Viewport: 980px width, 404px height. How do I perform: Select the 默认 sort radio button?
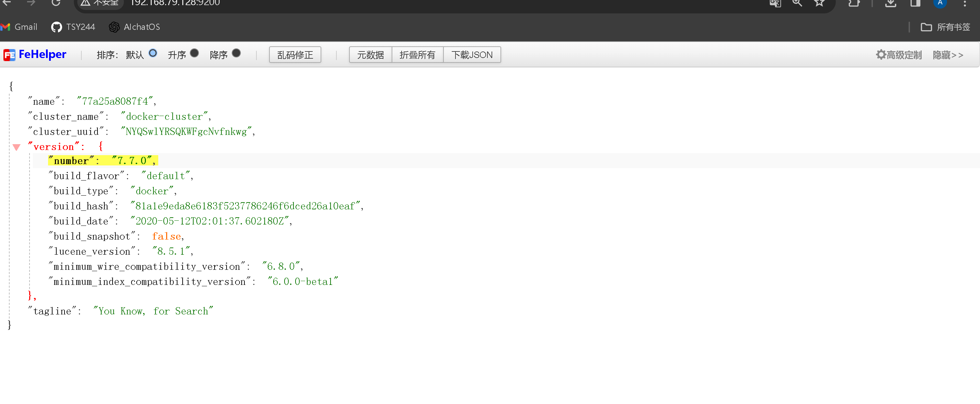click(153, 53)
